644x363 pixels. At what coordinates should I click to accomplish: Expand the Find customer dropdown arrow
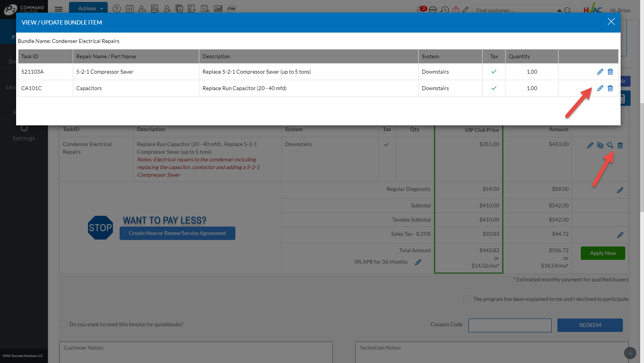coord(559,10)
